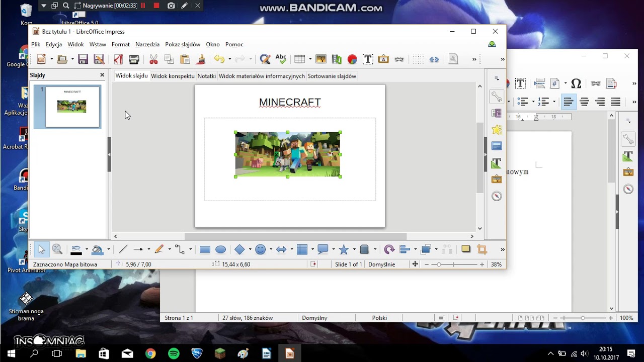Screen dimensions: 644x362
Task: Open the New document dropdown arrow
Action: 51,59
